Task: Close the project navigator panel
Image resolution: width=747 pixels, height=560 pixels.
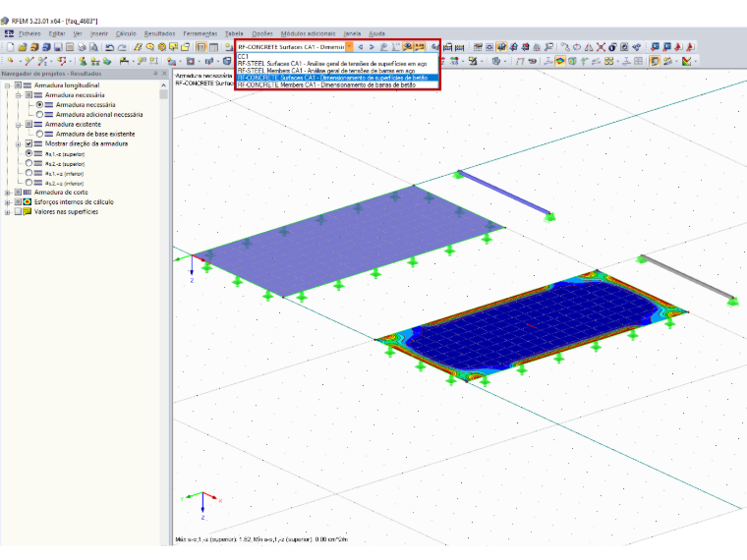Action: (165, 74)
